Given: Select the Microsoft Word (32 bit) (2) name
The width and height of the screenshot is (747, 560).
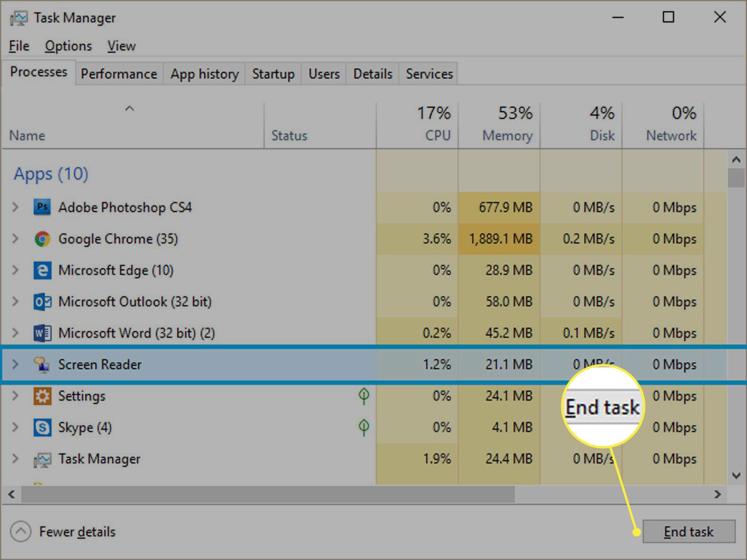Looking at the screenshot, I should [x=136, y=333].
